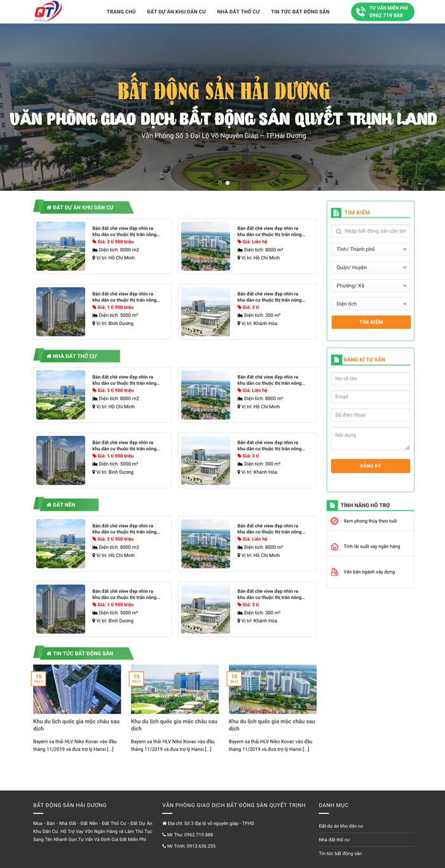This screenshot has height=868, width=445.
Task: Click home icon in Tin tức bất động sản heading
Action: click(x=49, y=653)
